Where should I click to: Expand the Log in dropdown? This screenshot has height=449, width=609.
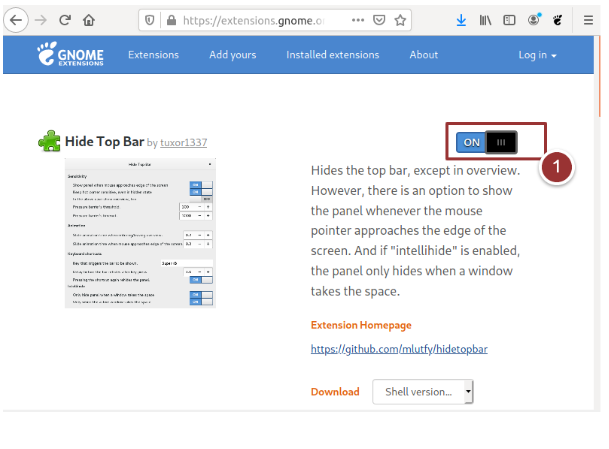[538, 55]
